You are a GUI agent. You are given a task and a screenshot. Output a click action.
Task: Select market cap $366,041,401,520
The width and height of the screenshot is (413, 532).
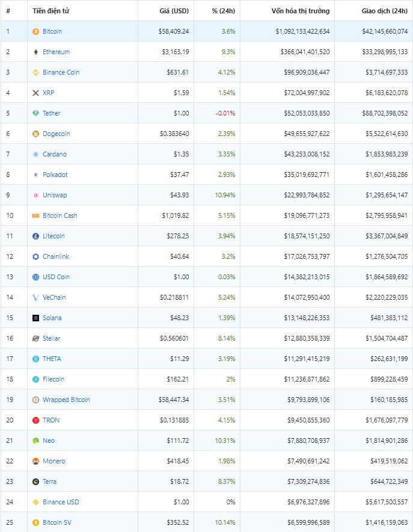point(305,52)
